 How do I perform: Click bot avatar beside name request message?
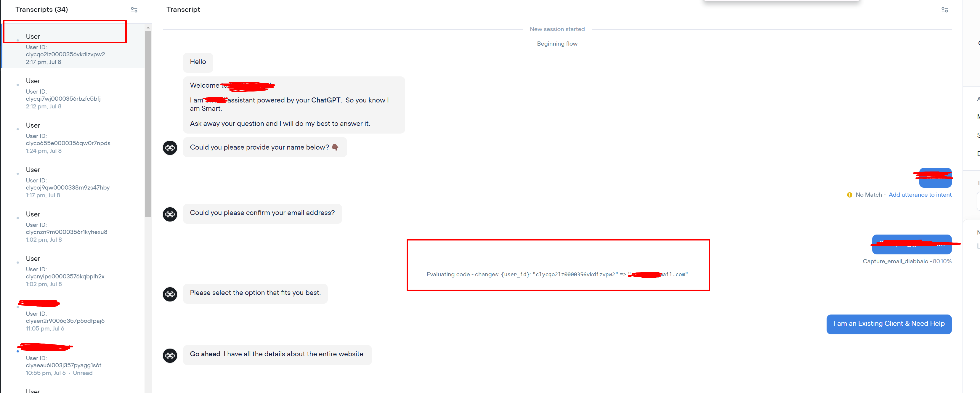[170, 147]
